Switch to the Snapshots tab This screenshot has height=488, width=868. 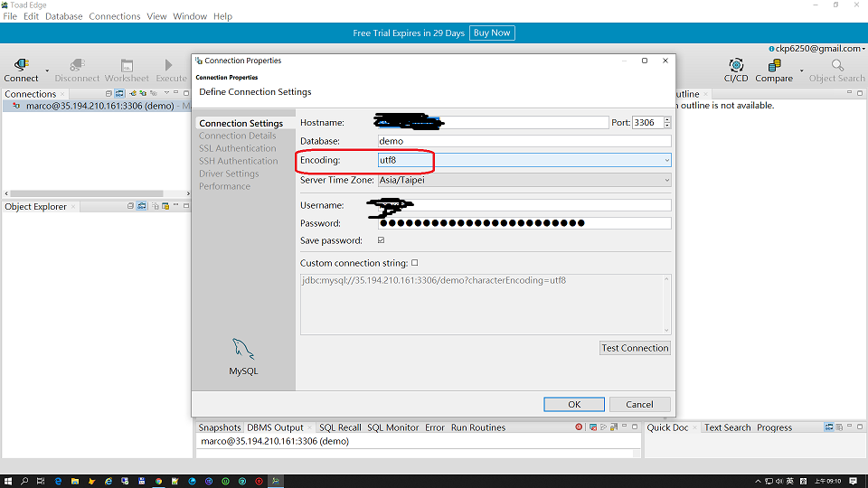(x=219, y=427)
